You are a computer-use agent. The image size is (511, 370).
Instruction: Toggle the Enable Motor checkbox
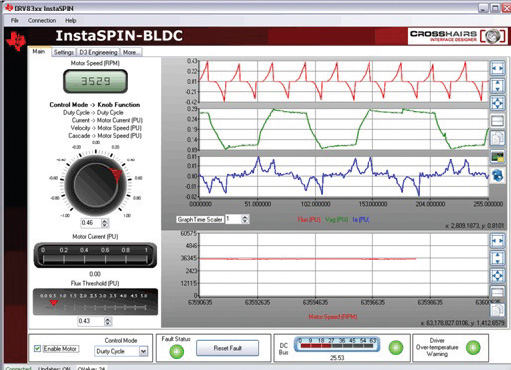(x=37, y=349)
